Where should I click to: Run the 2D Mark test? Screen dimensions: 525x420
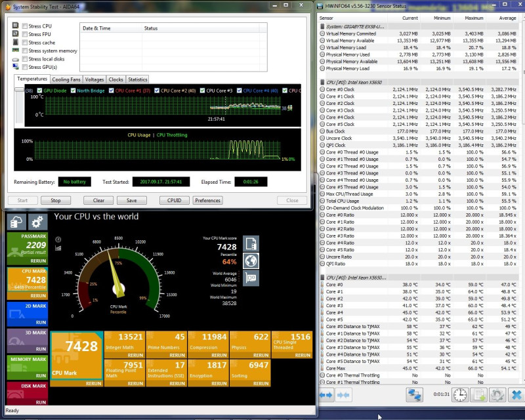tap(41, 322)
